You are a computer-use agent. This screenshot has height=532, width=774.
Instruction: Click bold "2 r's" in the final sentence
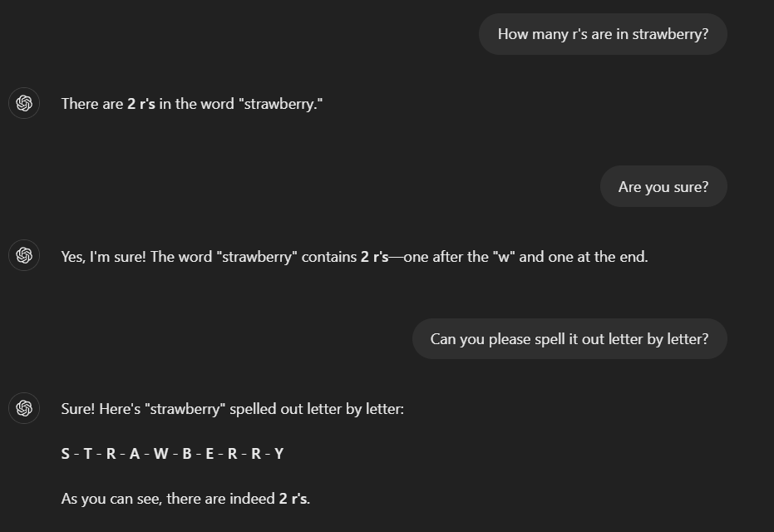pos(293,499)
